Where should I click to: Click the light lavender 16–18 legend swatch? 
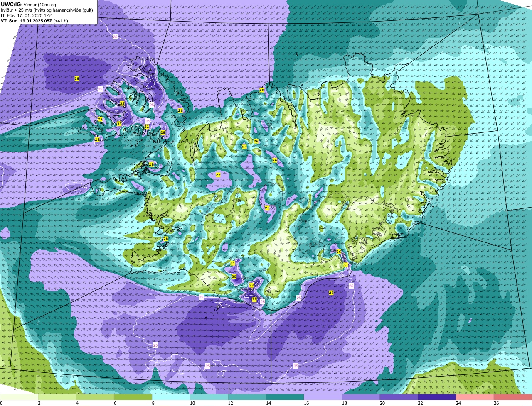coord(323,397)
